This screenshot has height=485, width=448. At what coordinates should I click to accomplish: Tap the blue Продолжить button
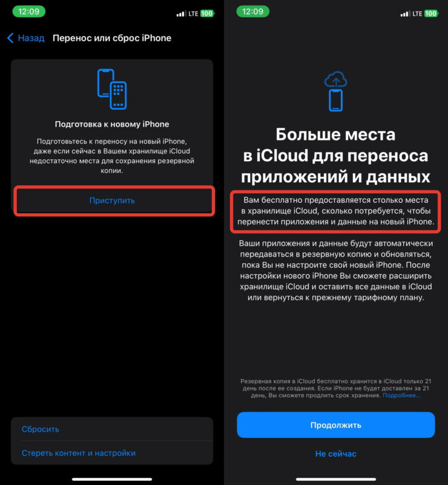point(336,424)
